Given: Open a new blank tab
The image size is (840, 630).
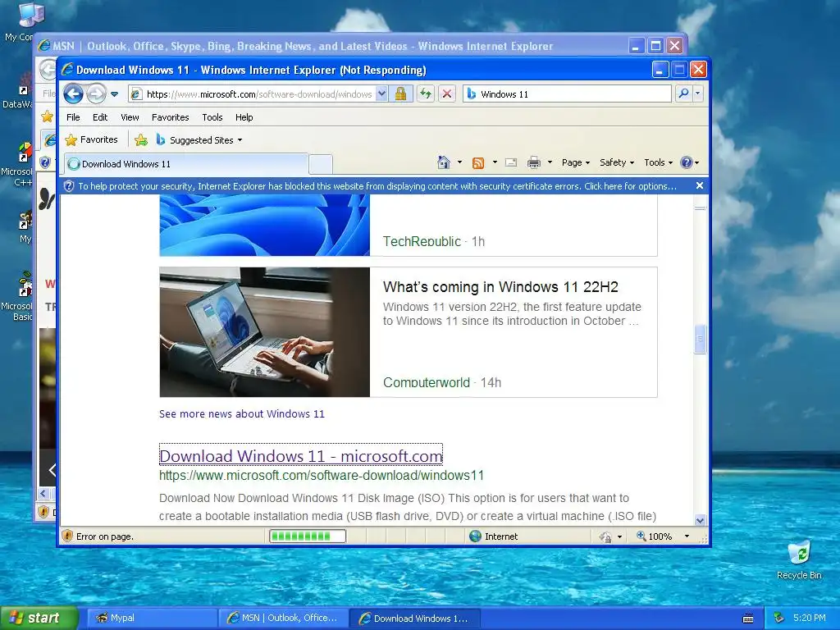Looking at the screenshot, I should point(321,164).
